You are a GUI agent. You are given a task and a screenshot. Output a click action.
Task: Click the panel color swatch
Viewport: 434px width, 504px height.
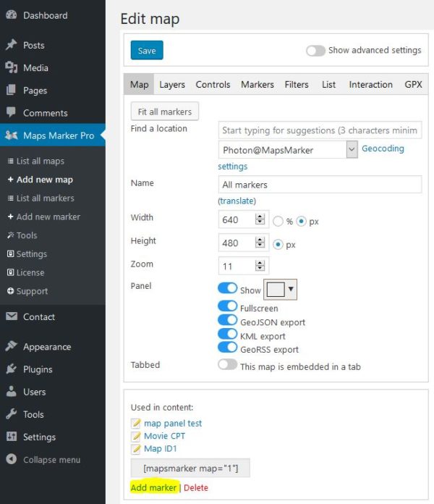point(276,289)
